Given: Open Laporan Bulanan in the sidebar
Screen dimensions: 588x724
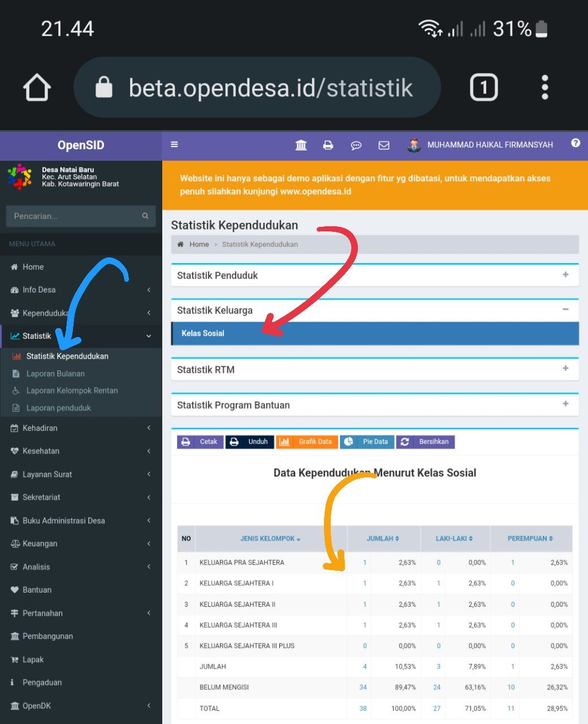Looking at the screenshot, I should click(55, 373).
